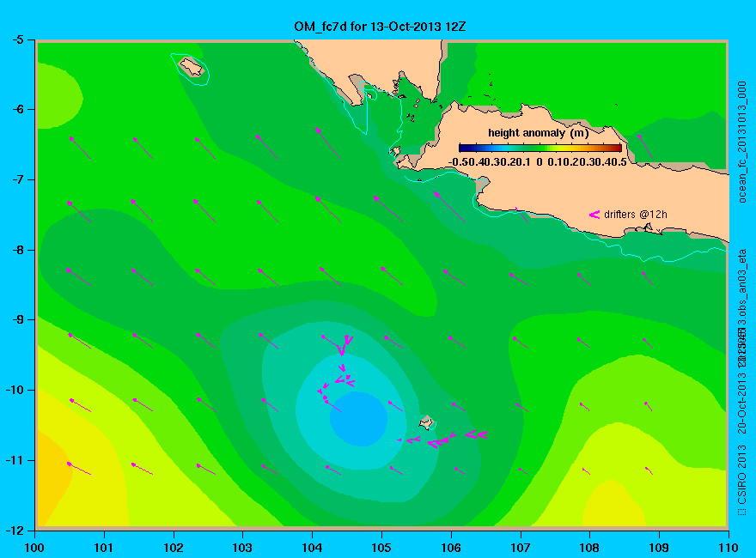Click the vertical "CSIRO 2013" credit text

[742, 474]
